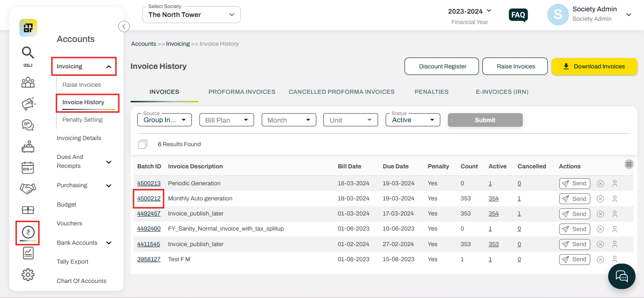Open the column settings icon above Actions
Viewport: 644px width, 298px height.
(629, 164)
